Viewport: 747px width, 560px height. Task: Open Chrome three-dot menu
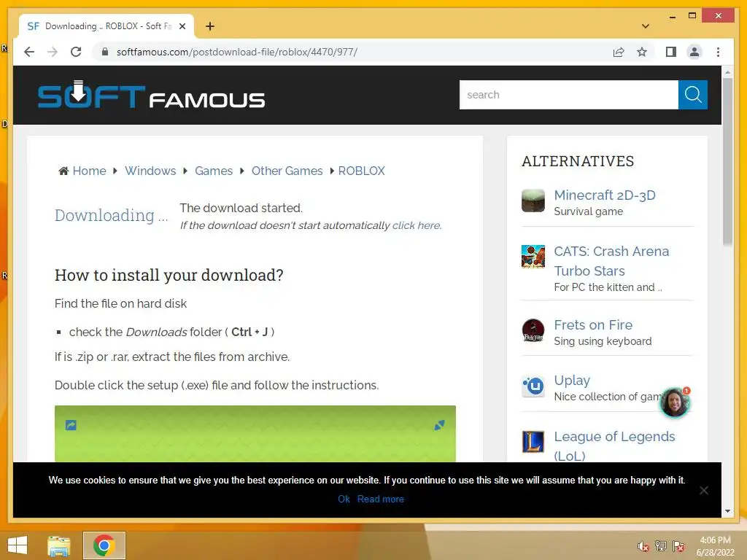[718, 52]
